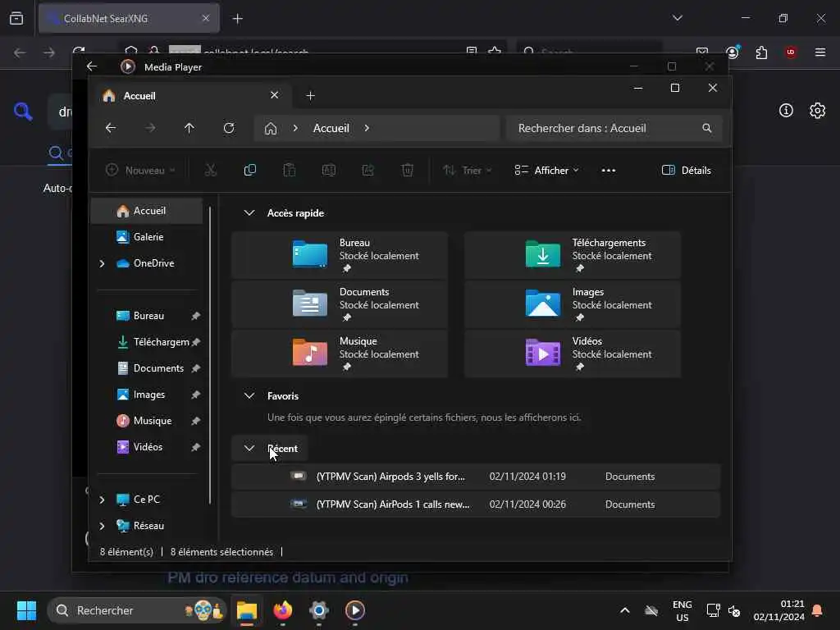Click the Copy icon in Explorer toolbar
Screen dimensions: 840x630
(x=249, y=171)
